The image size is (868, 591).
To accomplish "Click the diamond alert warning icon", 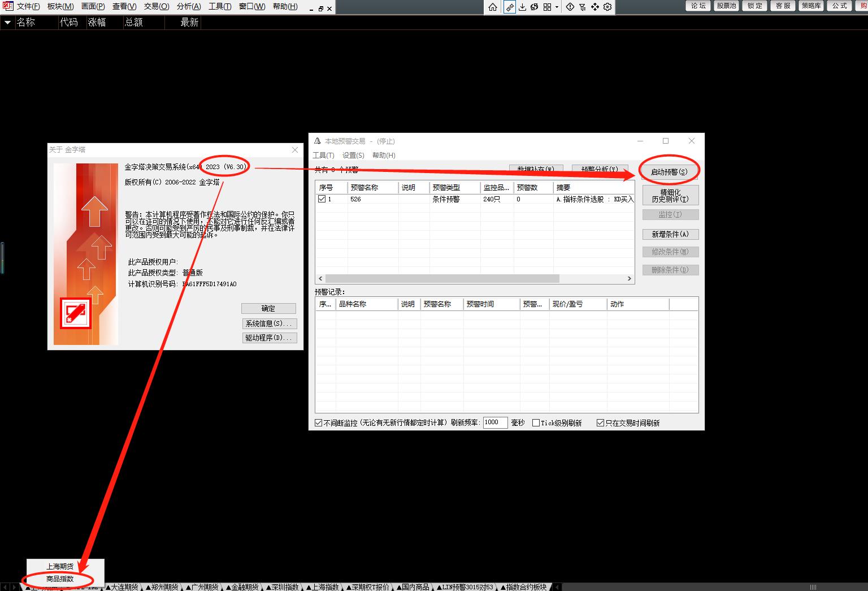I will 570,7.
